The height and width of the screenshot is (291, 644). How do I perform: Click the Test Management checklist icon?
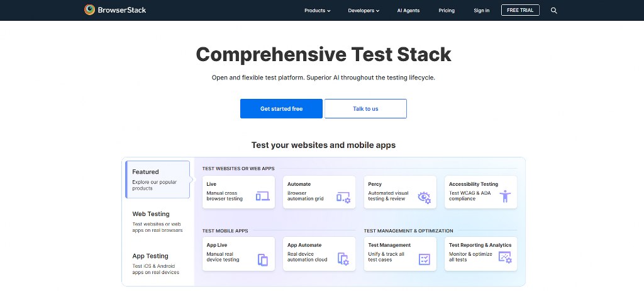click(x=425, y=260)
